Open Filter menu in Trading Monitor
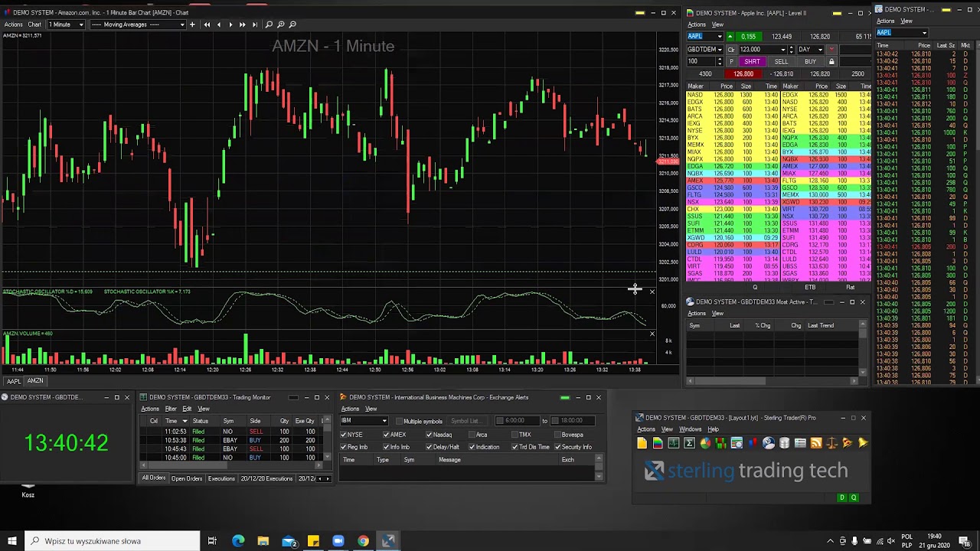The image size is (980, 551). pyautogui.click(x=170, y=409)
